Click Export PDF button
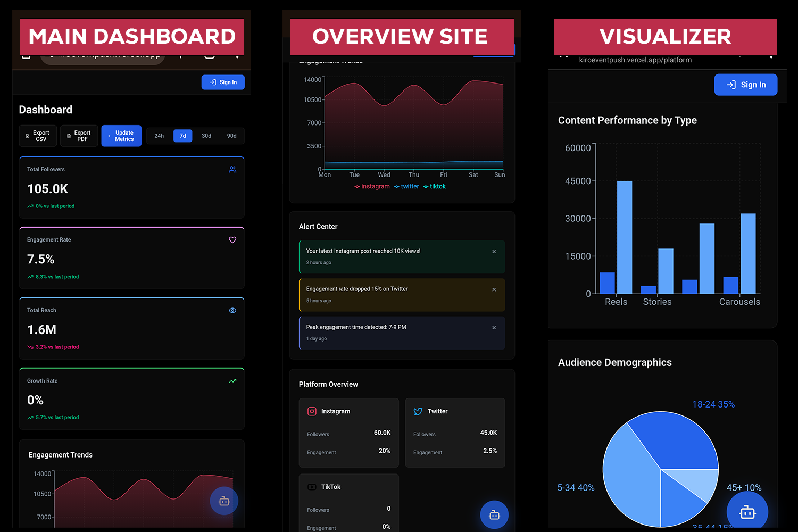 79,136
